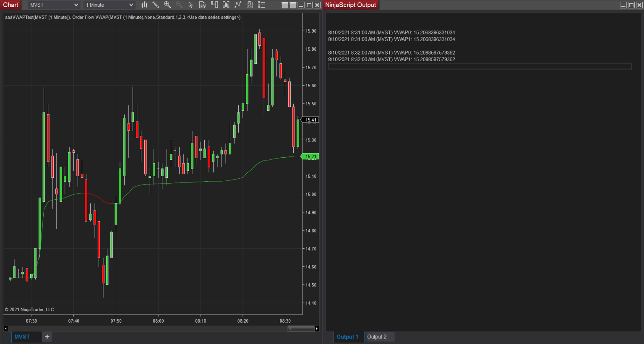Viewport: 644px width, 344px height.
Task: Maximize the NinjaScript Output window
Action: click(631, 5)
